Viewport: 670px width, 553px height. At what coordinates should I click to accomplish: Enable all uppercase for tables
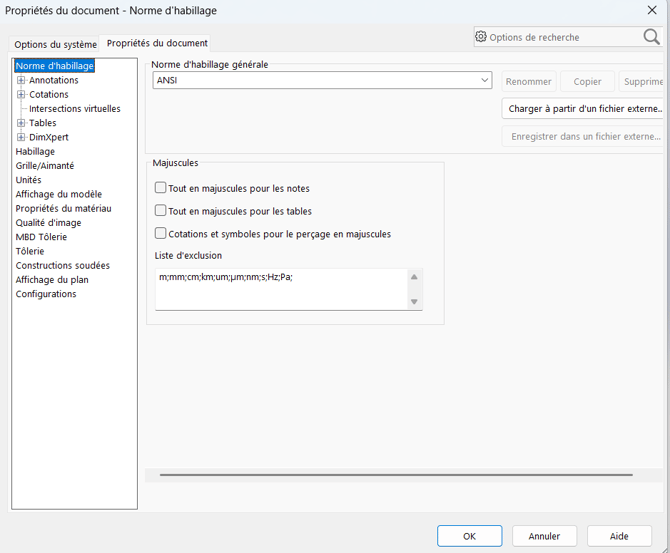160,210
